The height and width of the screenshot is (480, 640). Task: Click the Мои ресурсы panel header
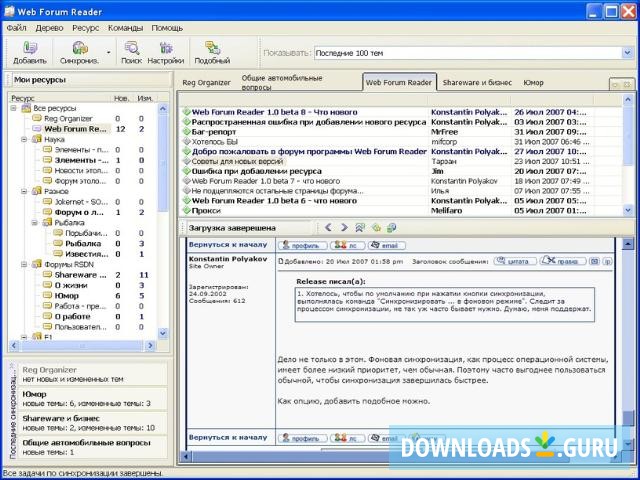click(88, 80)
